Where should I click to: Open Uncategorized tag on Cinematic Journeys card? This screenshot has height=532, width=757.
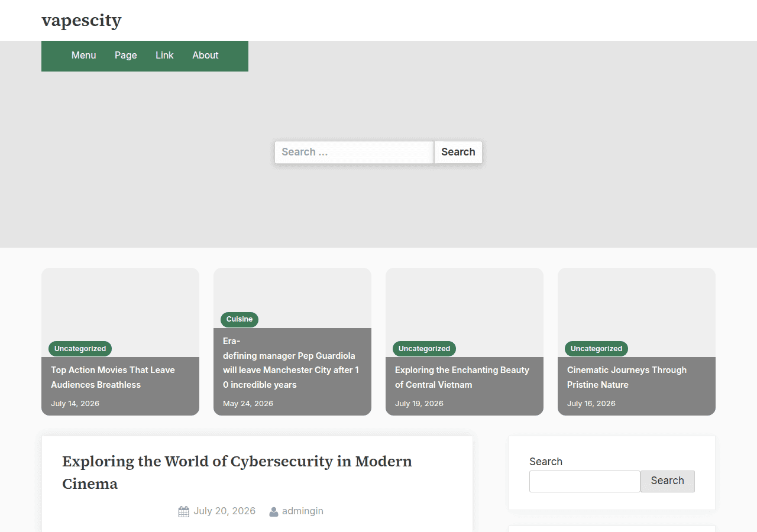click(x=597, y=349)
